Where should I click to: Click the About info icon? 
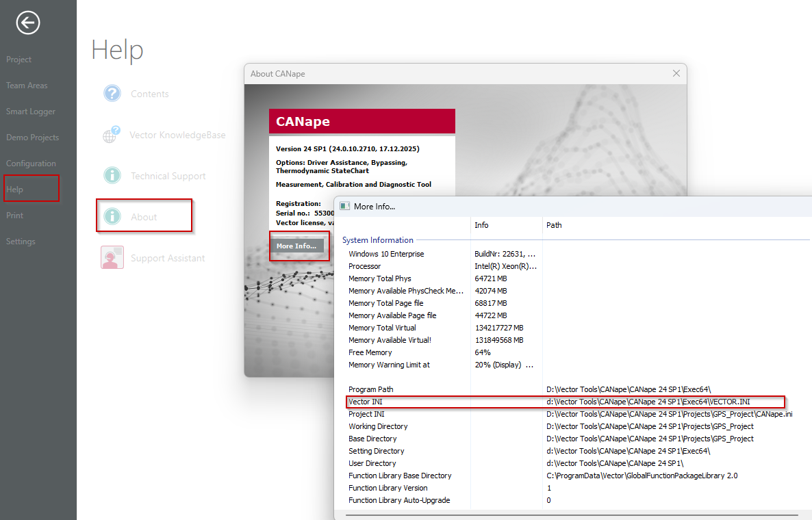click(x=112, y=217)
